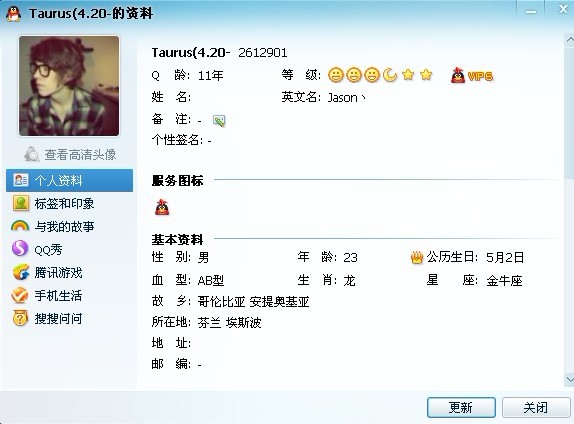The width and height of the screenshot is (574, 424).
Task: Click the magnifier icon for 查看高清头像
Action: tap(31, 154)
